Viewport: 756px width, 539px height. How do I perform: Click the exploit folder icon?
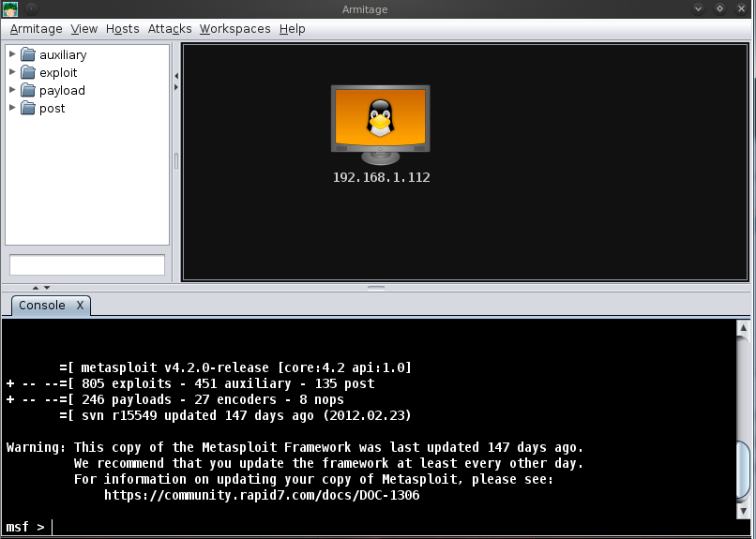[28, 73]
